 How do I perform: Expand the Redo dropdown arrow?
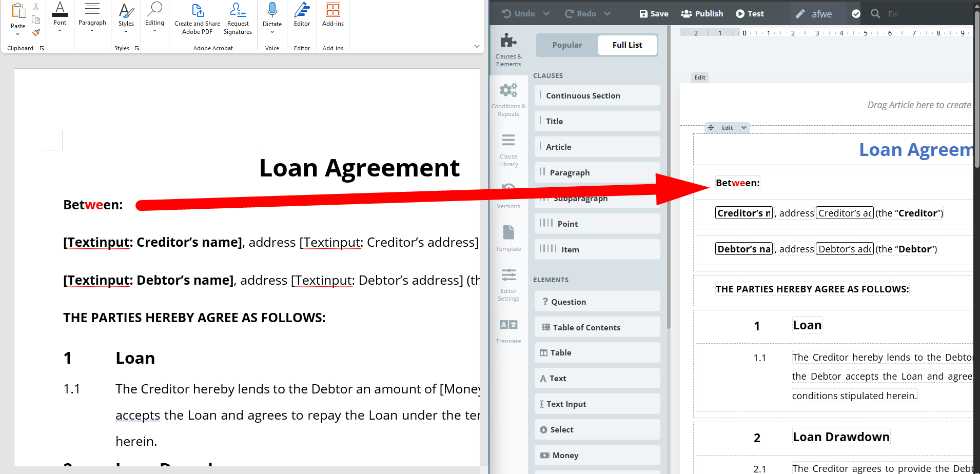tap(607, 14)
